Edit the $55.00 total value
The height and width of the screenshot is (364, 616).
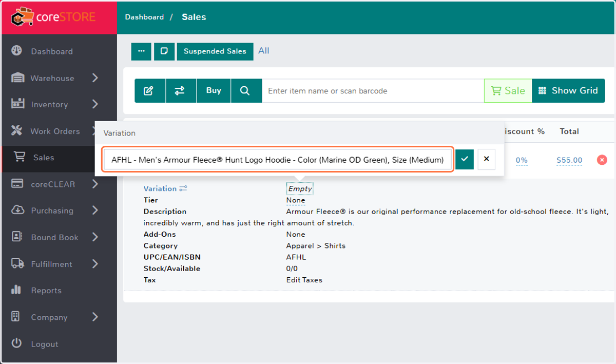pyautogui.click(x=569, y=160)
